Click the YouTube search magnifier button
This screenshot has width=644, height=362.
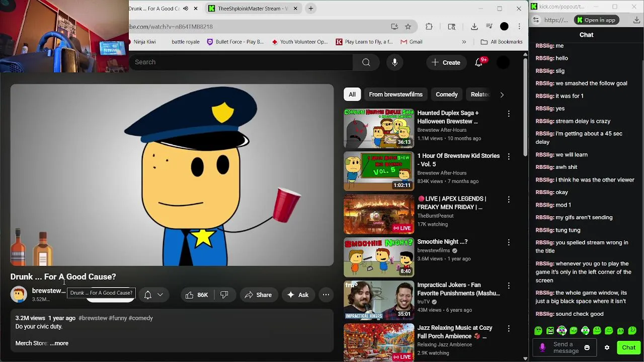366,62
